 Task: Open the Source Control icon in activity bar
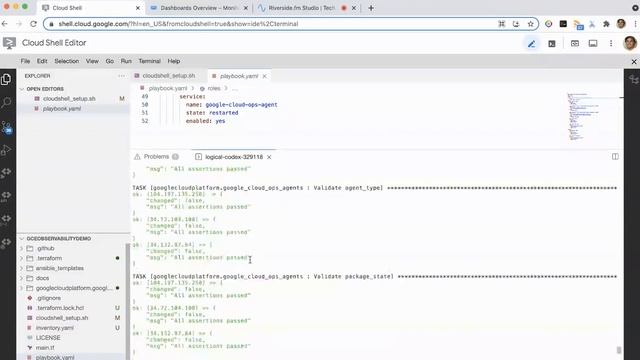point(6,127)
